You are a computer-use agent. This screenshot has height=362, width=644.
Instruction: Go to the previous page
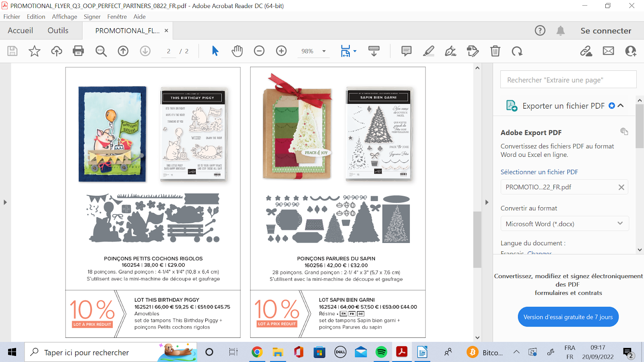tap(123, 51)
